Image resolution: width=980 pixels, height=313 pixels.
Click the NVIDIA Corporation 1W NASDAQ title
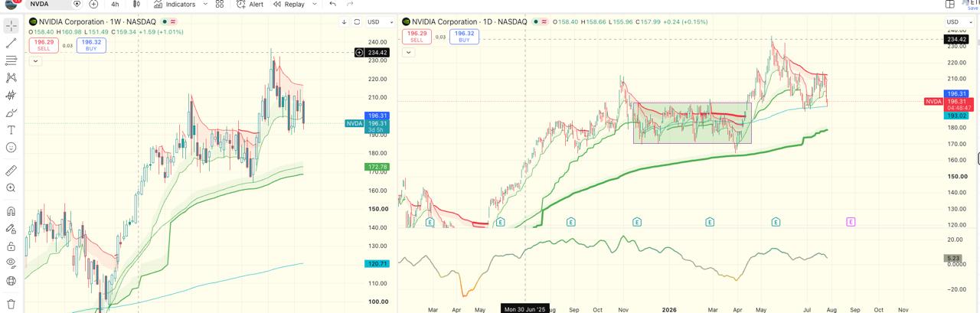(x=97, y=22)
